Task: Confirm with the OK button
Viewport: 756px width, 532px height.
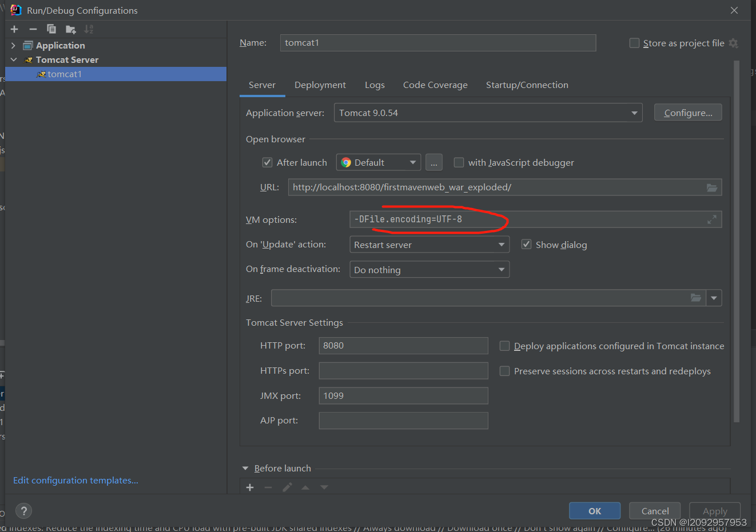Action: tap(595, 511)
